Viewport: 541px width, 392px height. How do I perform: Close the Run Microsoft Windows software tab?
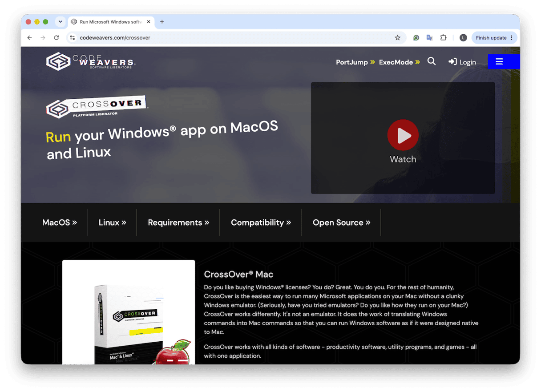coord(149,21)
